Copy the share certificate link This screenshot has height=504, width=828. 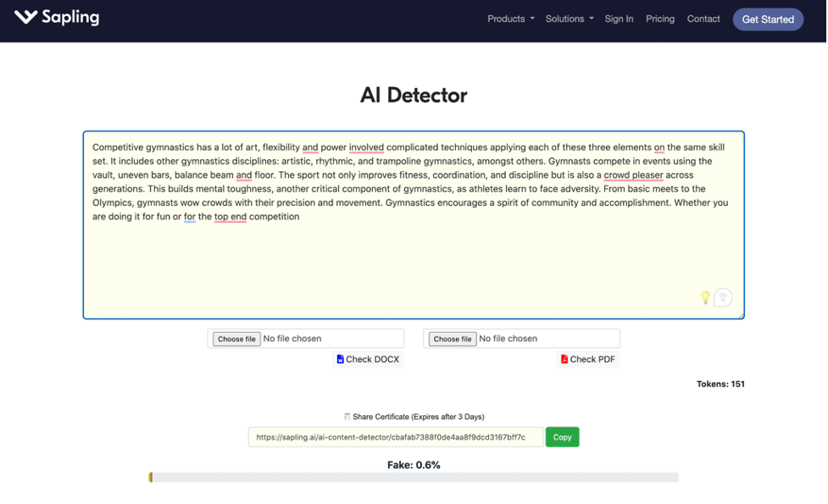(562, 436)
